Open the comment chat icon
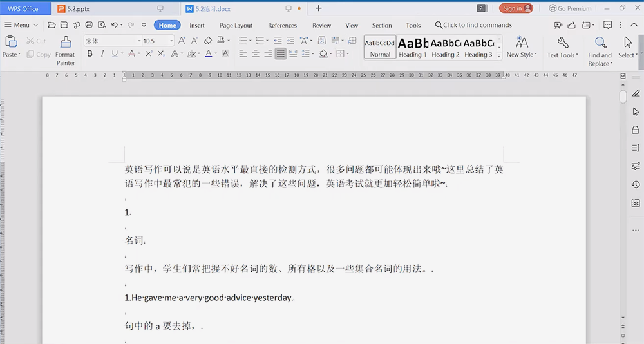Image resolution: width=644 pixels, height=344 pixels. (x=607, y=25)
